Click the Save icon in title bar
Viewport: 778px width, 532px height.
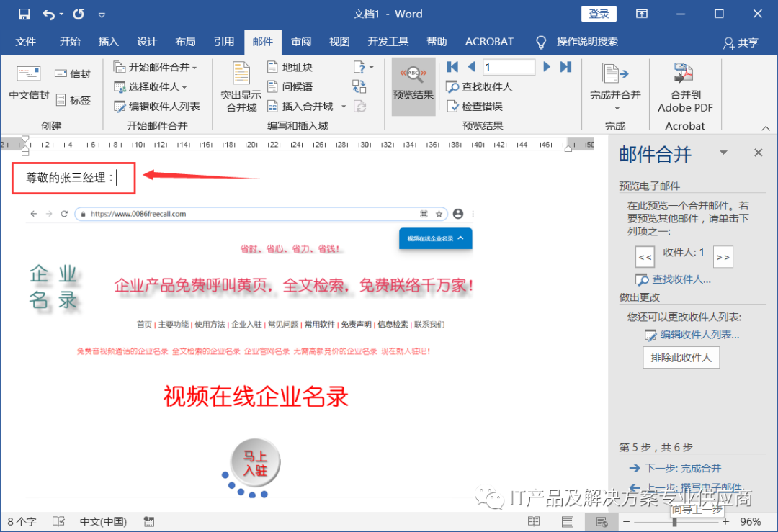[x=24, y=14]
